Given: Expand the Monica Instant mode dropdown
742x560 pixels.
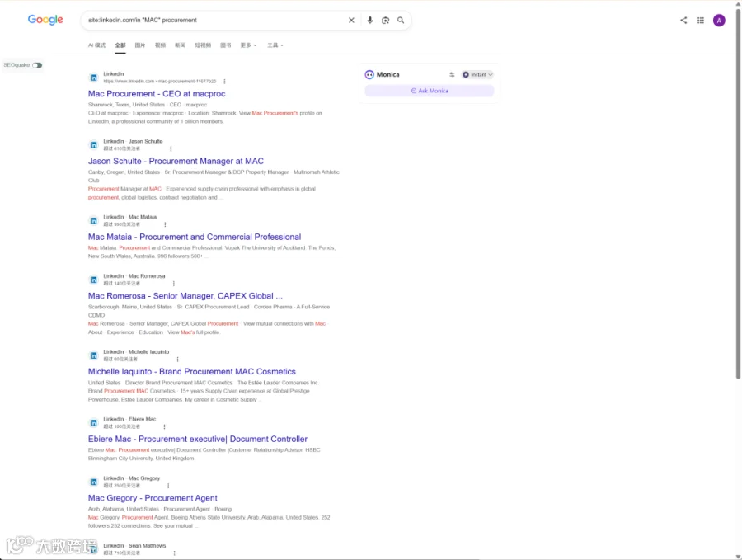Looking at the screenshot, I should [x=477, y=75].
